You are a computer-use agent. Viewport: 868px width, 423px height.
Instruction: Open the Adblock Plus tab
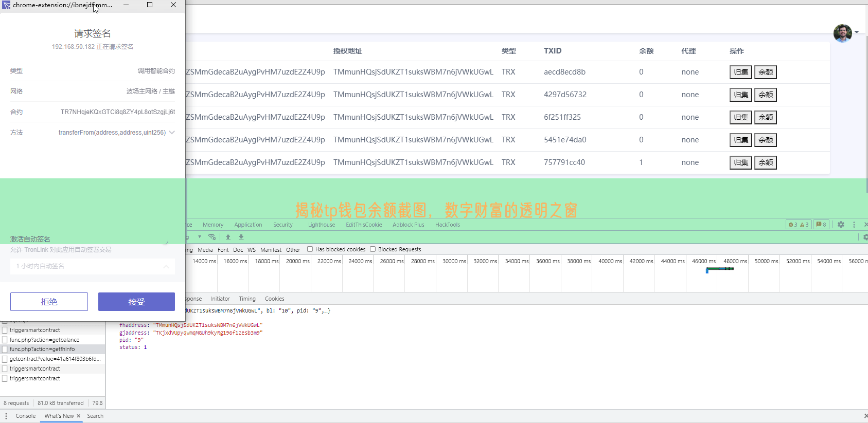pyautogui.click(x=409, y=225)
